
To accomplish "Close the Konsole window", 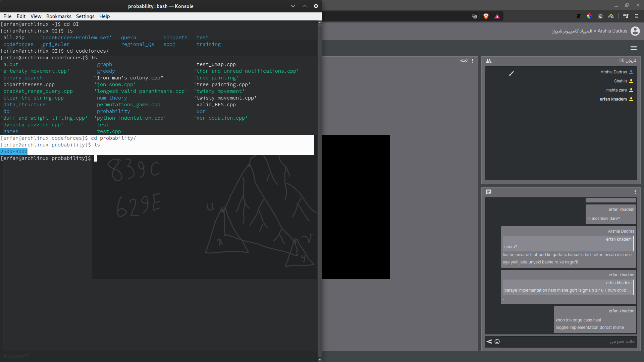I will [x=316, y=6].
